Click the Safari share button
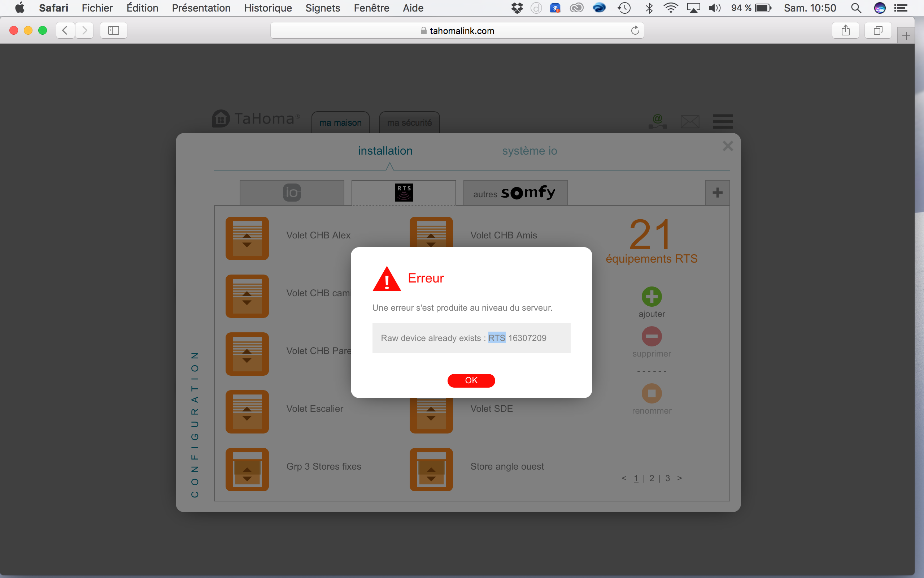 tap(845, 30)
